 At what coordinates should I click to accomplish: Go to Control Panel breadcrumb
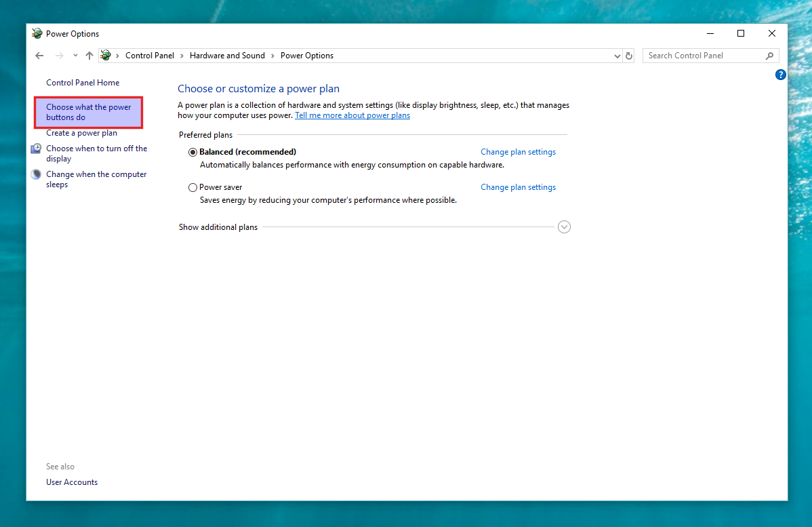point(150,56)
